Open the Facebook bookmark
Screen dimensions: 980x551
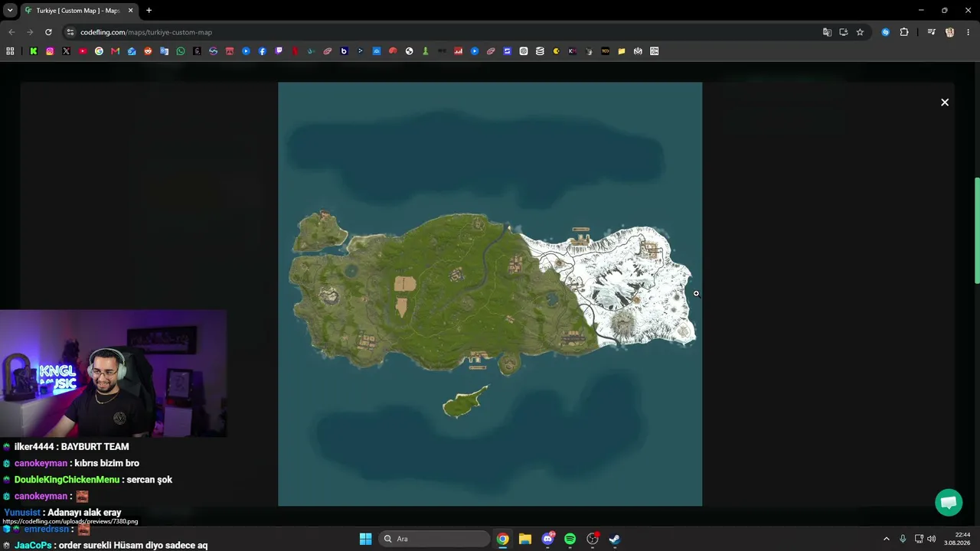263,51
